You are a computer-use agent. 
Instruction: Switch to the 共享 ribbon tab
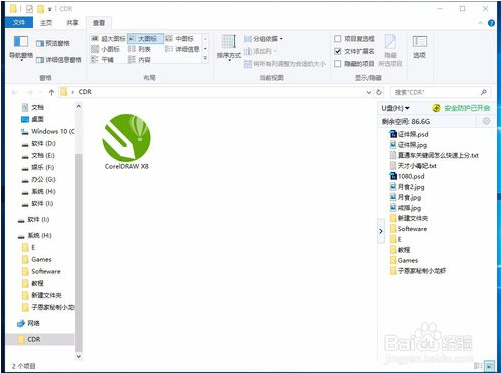coord(72,23)
